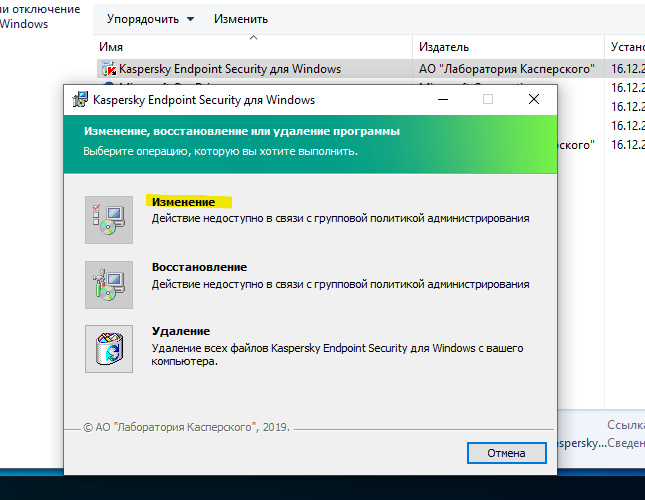Click Изменить in the Programs window toolbar
This screenshot has width=645, height=500.
[241, 19]
